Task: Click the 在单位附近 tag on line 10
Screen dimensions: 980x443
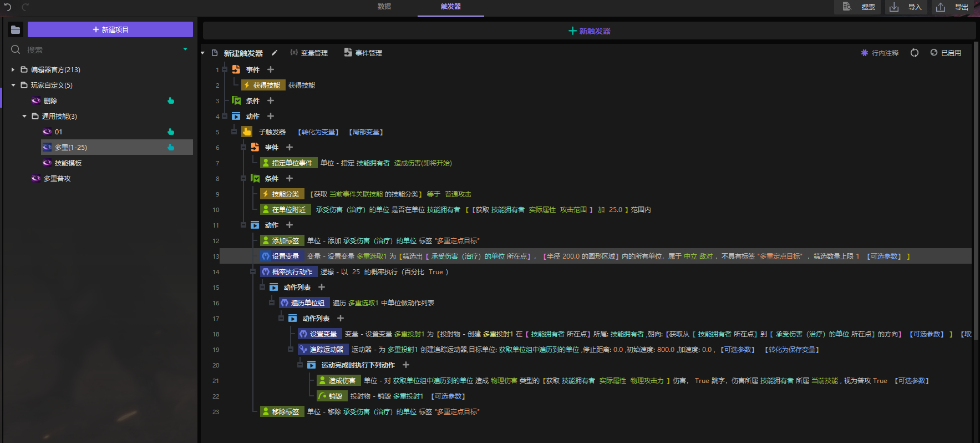Action: 285,209
